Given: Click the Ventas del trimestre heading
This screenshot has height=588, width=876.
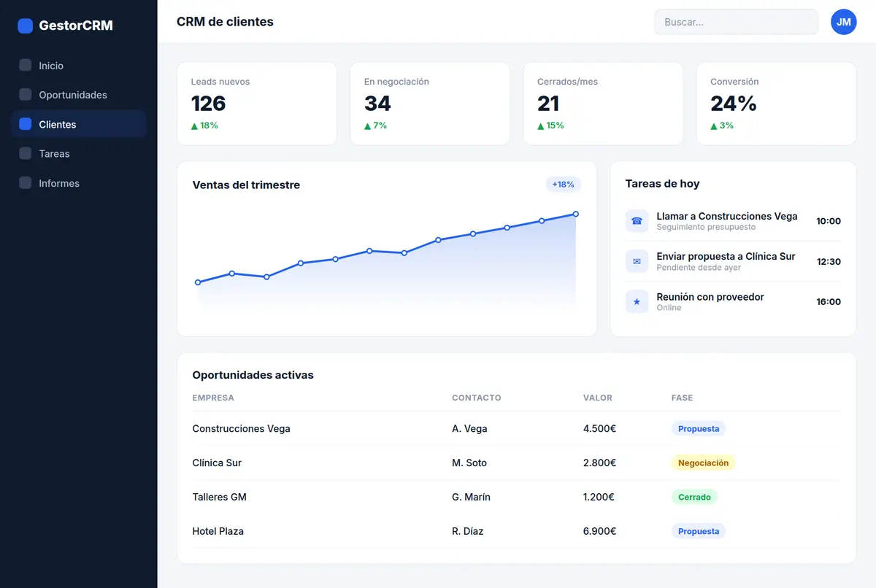Looking at the screenshot, I should 246,185.
